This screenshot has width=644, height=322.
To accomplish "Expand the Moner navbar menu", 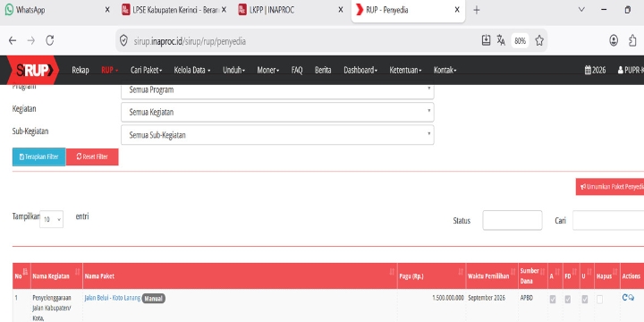I will 267,71.
